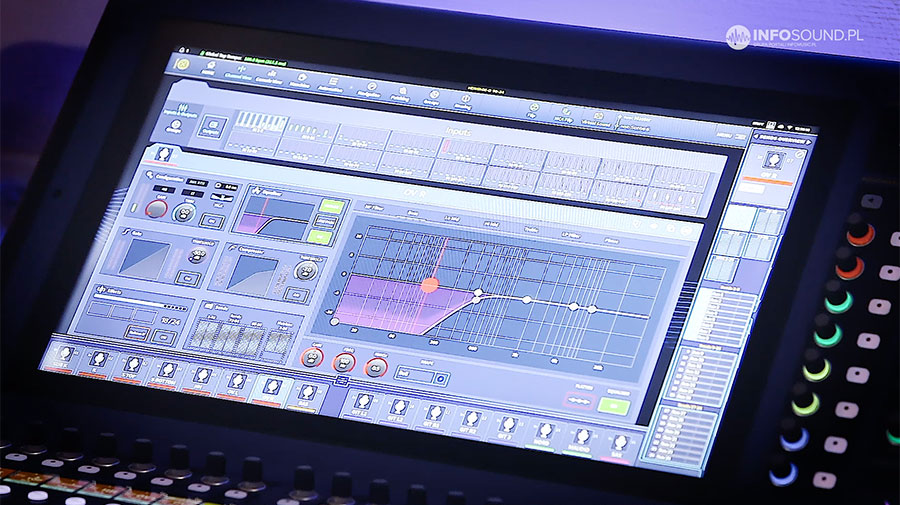The image size is (900, 505).
Task: Select the BAS channel beside OV R
Action: pos(307,393)
